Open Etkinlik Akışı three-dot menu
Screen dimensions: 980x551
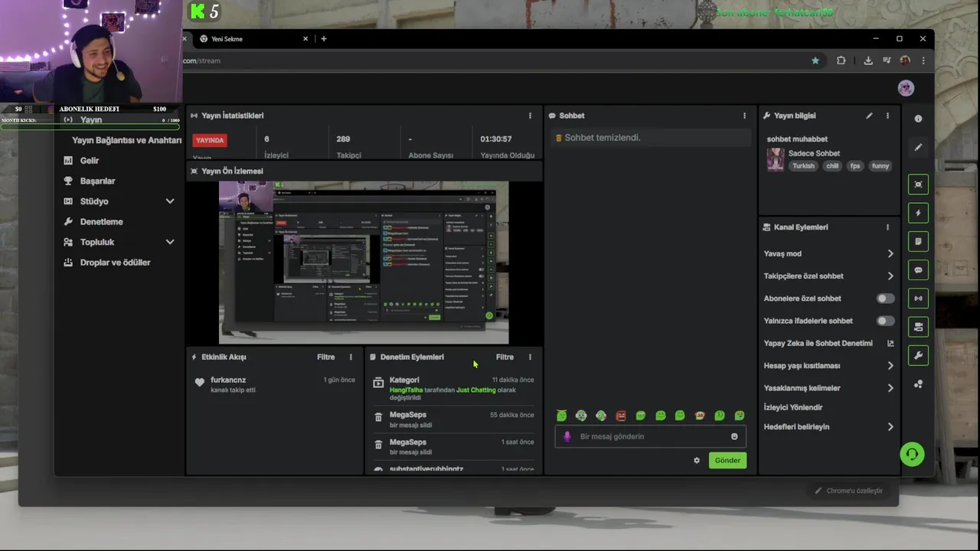point(351,357)
